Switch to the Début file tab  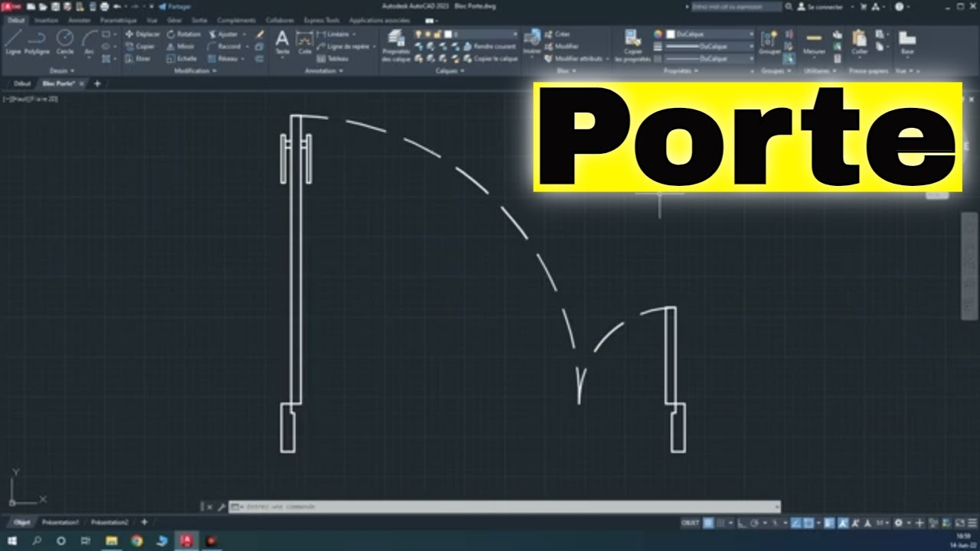coord(22,83)
